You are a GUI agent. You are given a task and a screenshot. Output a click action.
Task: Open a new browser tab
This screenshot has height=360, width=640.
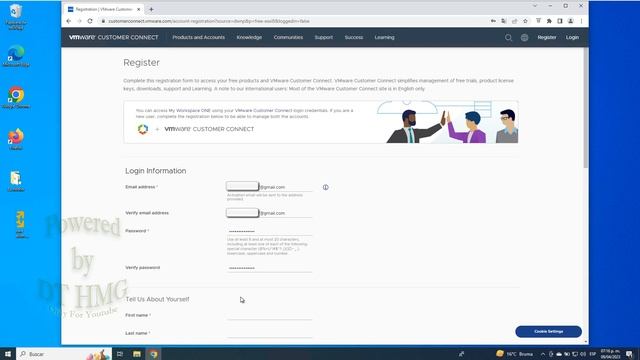151,9
